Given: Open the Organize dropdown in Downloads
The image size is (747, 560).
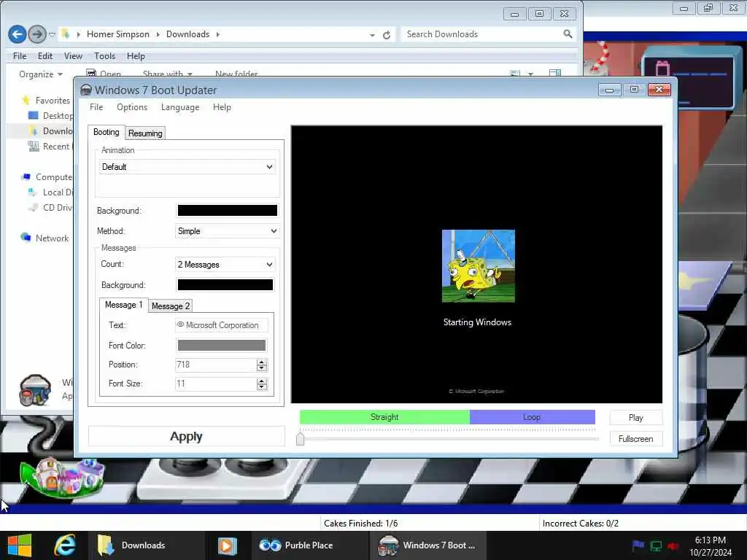Looking at the screenshot, I should 41,74.
